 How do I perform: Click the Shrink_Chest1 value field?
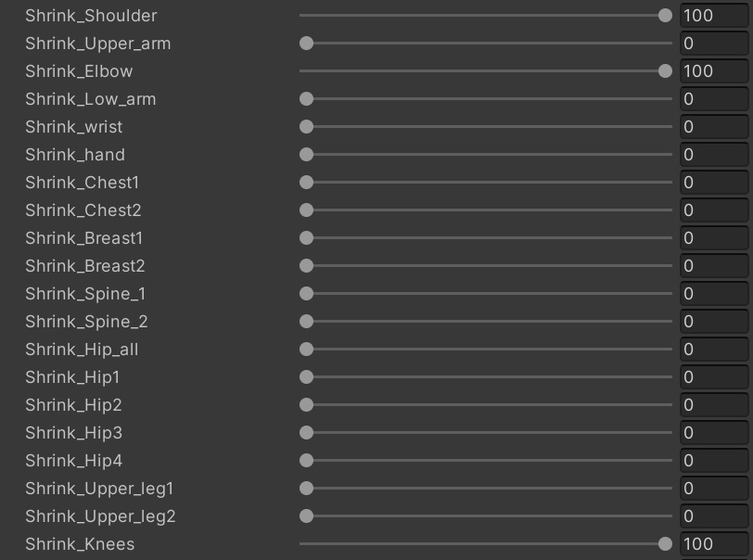click(714, 183)
